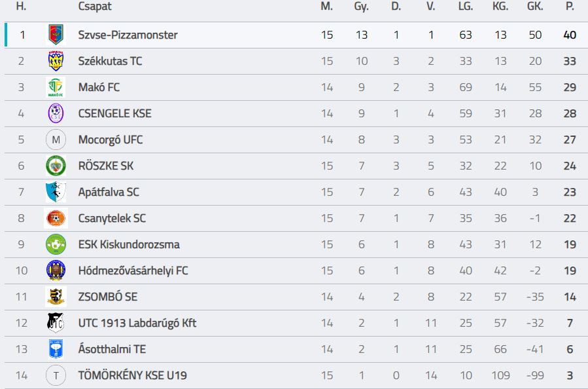
Task: Click the RÖSZKE SK round green crest
Action: click(56, 166)
